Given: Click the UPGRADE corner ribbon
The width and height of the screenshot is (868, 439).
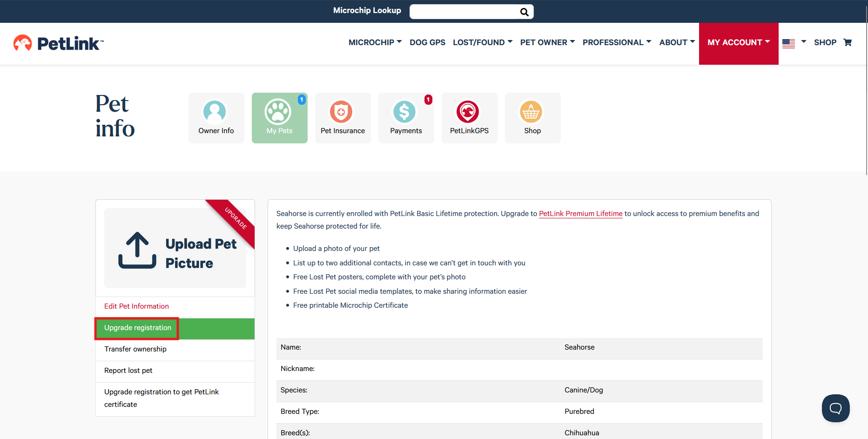Looking at the screenshot, I should (x=235, y=219).
